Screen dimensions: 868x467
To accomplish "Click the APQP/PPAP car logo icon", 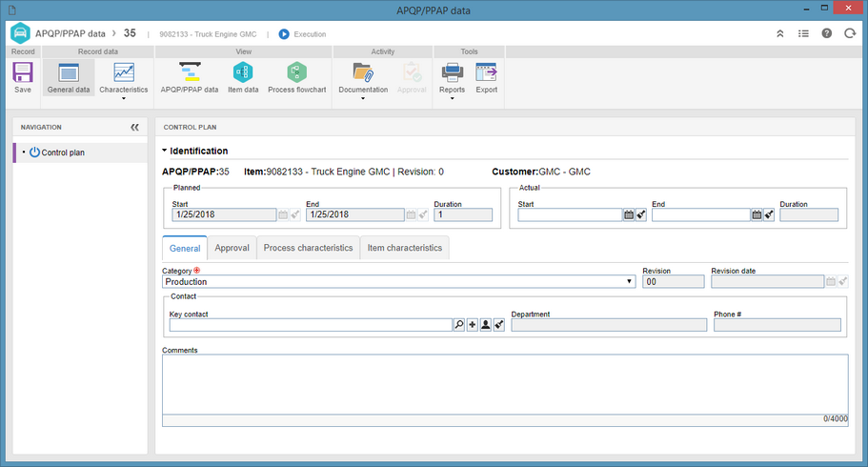I will tap(20, 33).
